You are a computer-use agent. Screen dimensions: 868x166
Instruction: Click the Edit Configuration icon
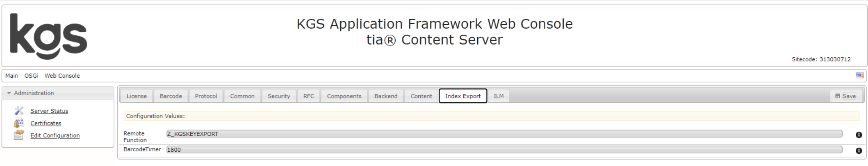[19, 135]
